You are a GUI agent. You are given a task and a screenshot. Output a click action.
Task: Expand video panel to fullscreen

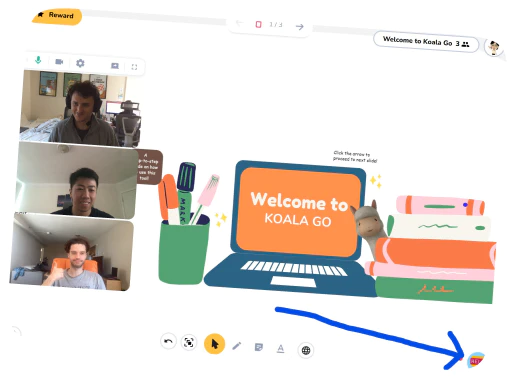pos(134,67)
